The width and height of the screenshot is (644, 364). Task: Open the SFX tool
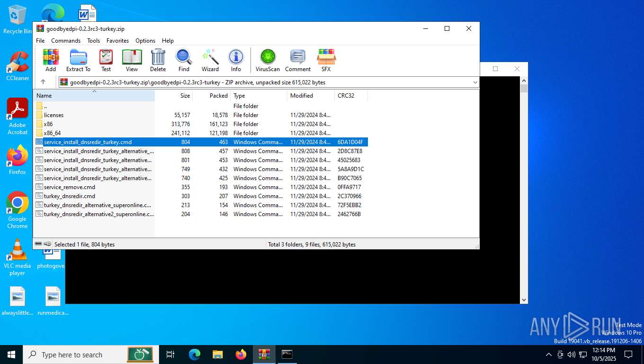pos(326,60)
